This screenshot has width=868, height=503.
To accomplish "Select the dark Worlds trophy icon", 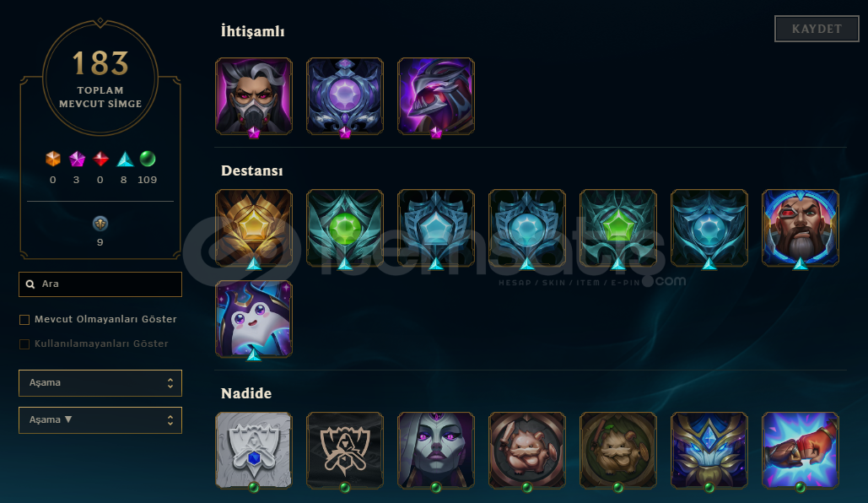I will (x=345, y=451).
